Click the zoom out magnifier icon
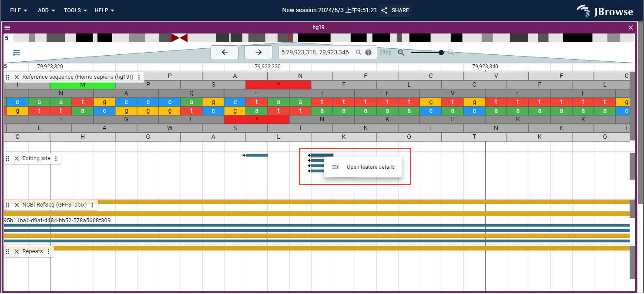 [401, 53]
